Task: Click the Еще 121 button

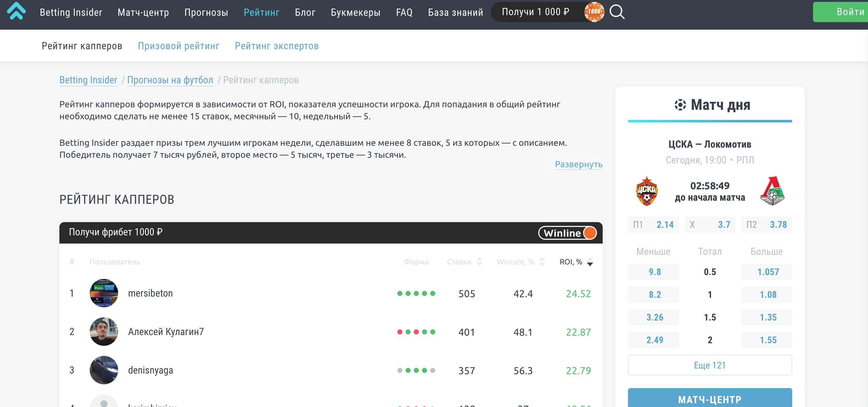Action: click(710, 365)
